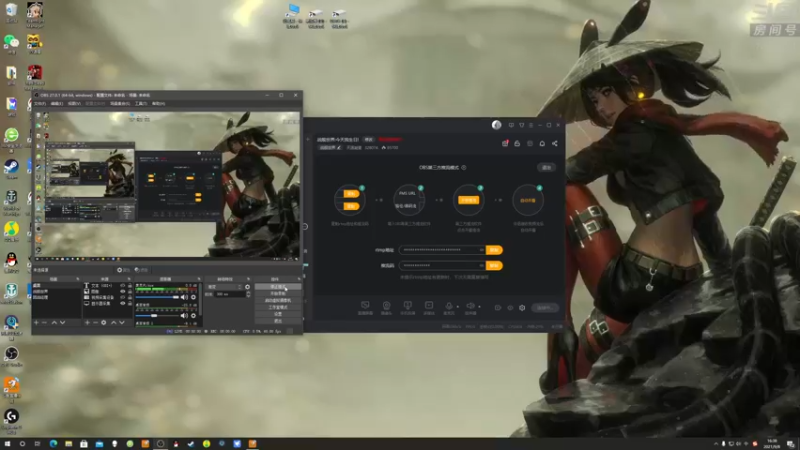Remove the selected scene with the minus icon

[x=44, y=322]
